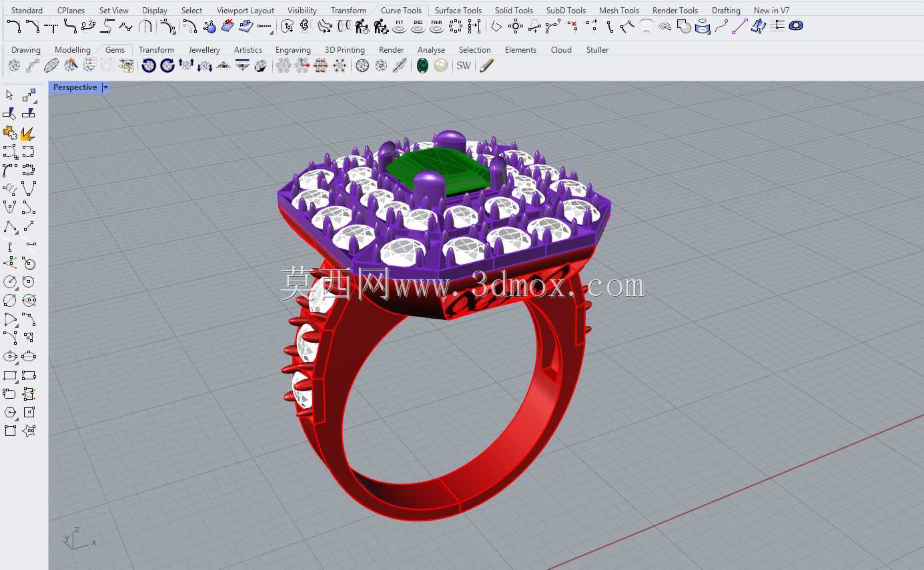Viewport: 924px width, 570px height.
Task: Open the Set View toolbar tab
Action: coord(114,11)
